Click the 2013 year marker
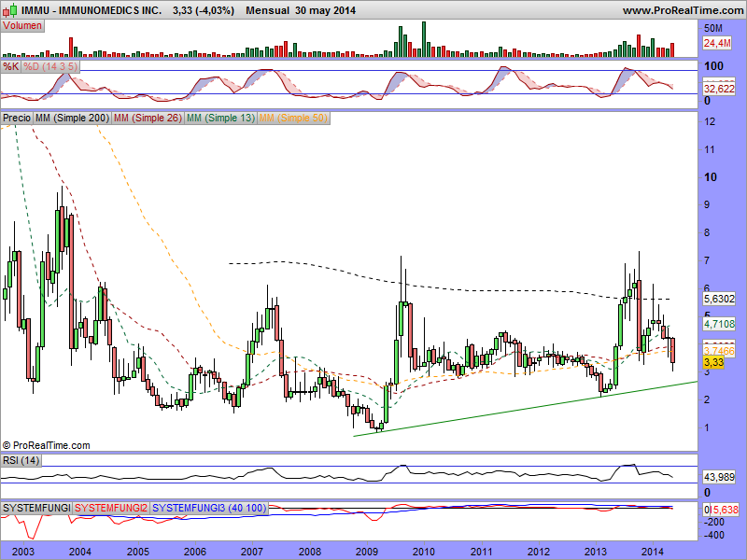 pyautogui.click(x=596, y=552)
